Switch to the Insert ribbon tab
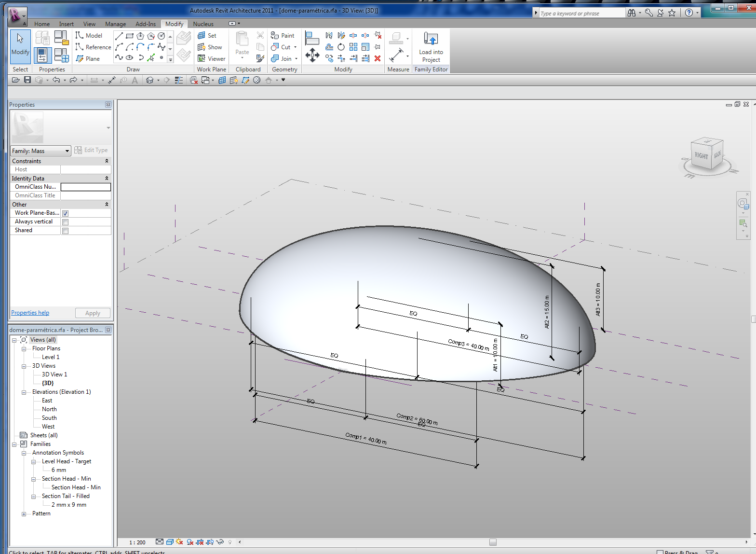The width and height of the screenshot is (756, 554). point(66,24)
